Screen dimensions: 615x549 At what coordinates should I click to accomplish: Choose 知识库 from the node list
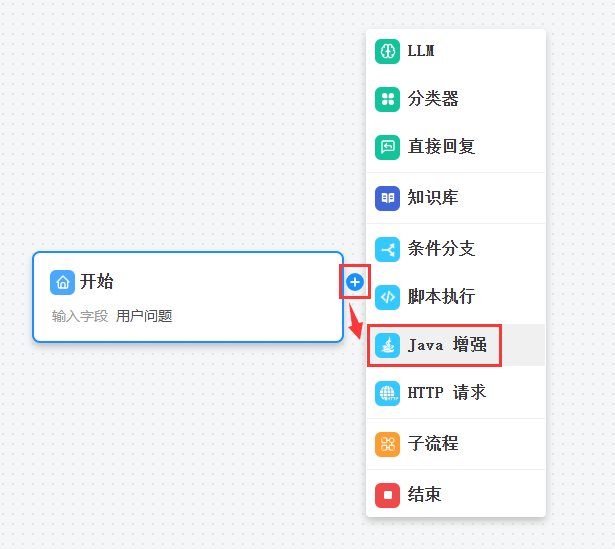[456, 198]
